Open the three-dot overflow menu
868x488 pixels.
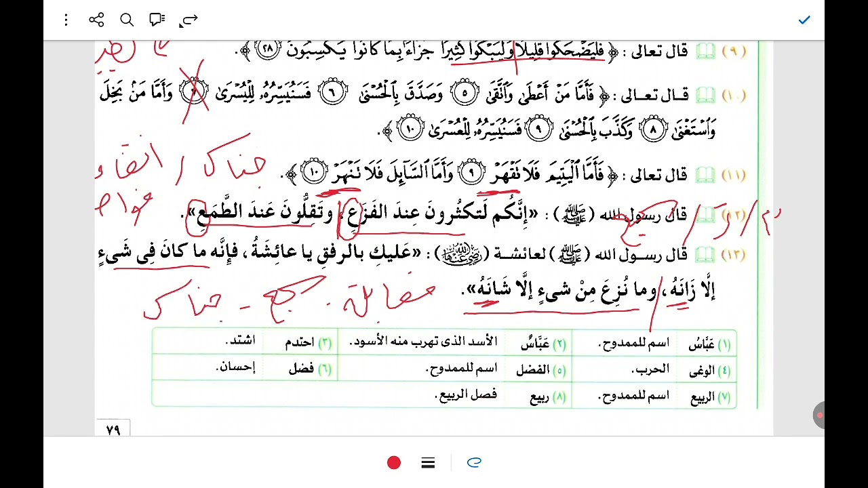click(x=66, y=20)
